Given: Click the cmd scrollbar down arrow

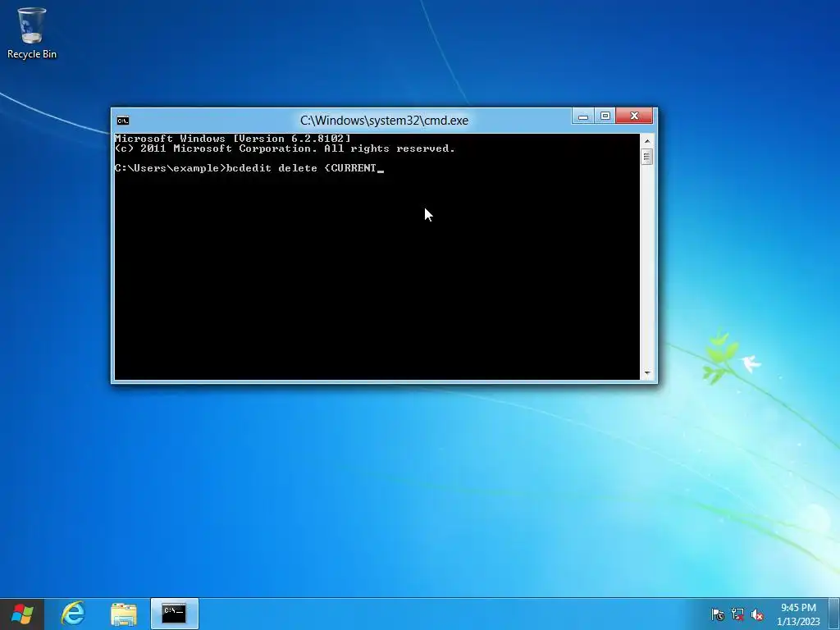Looking at the screenshot, I should pos(646,373).
